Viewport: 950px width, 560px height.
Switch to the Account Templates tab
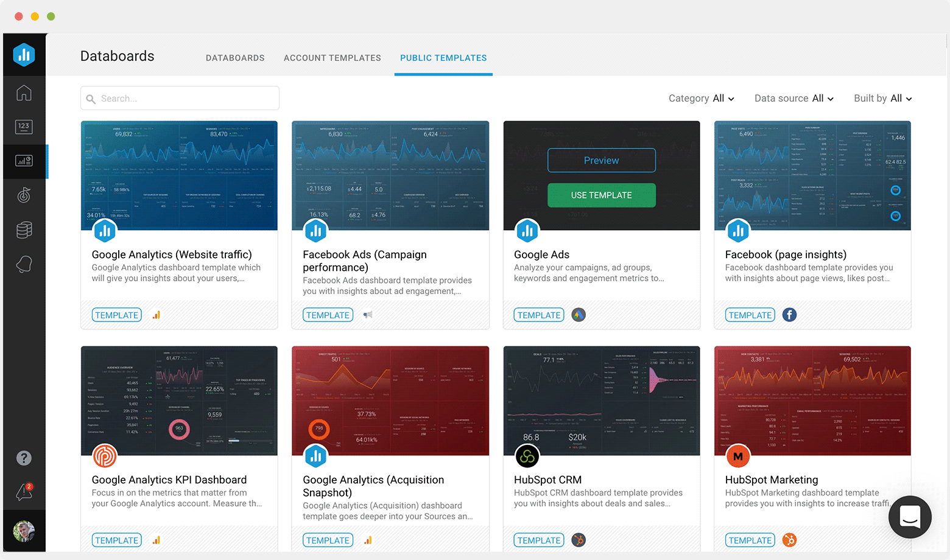pos(332,58)
